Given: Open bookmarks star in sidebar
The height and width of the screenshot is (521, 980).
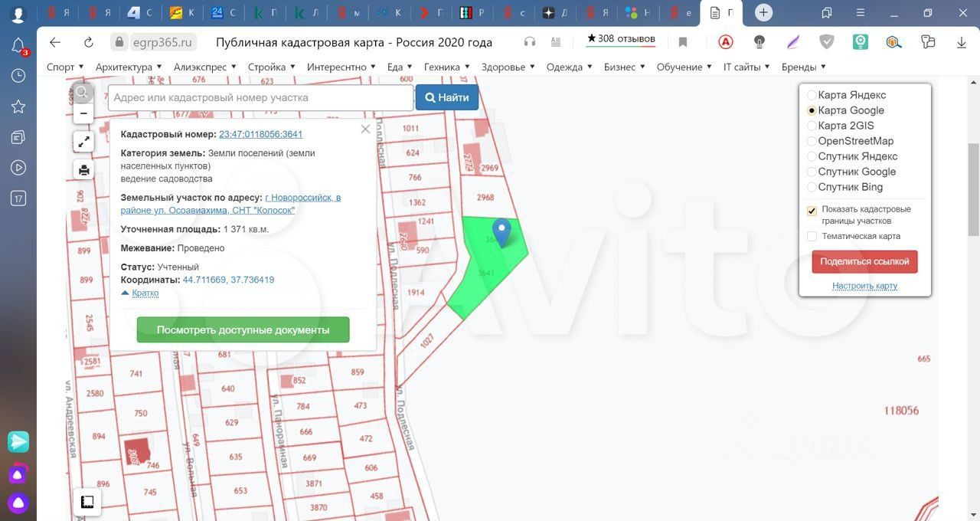Looking at the screenshot, I should point(18,106).
